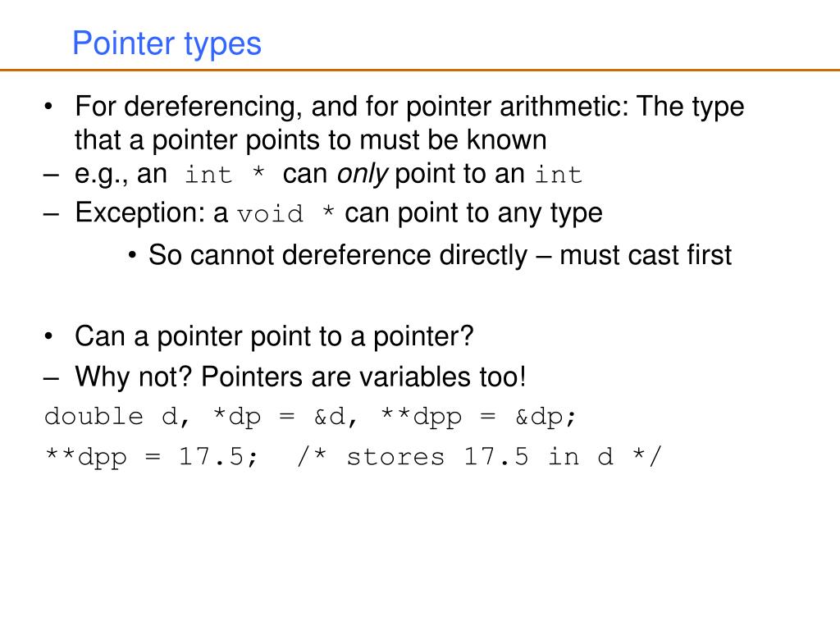Click the '**dpp = 17.5;' assignment statement

point(152,458)
